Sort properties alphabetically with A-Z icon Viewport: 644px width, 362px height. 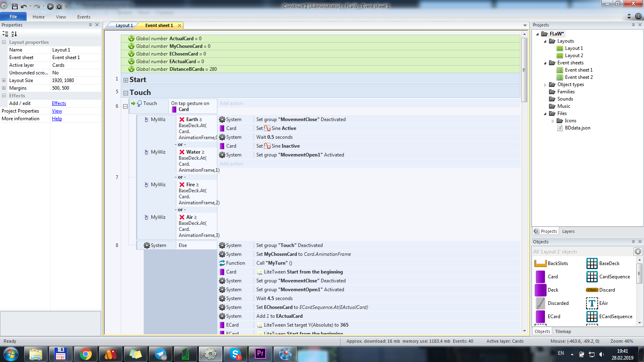pyautogui.click(x=14, y=34)
